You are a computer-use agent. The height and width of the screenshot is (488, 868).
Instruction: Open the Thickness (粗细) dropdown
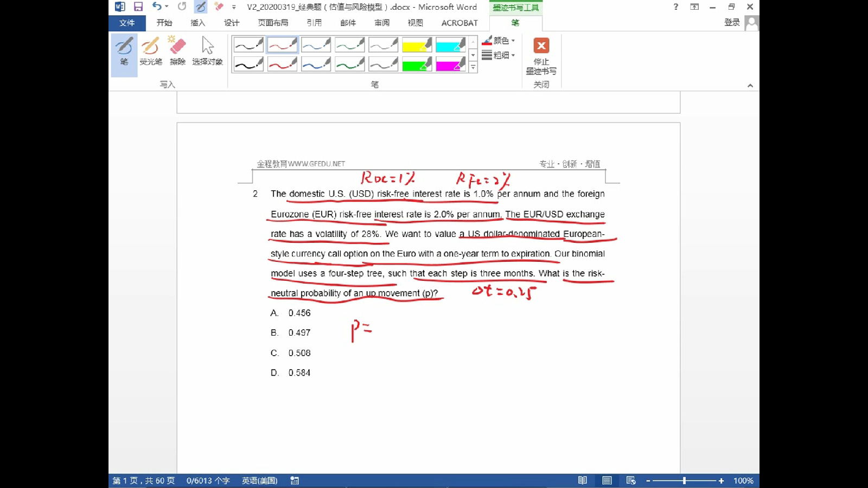click(x=499, y=55)
